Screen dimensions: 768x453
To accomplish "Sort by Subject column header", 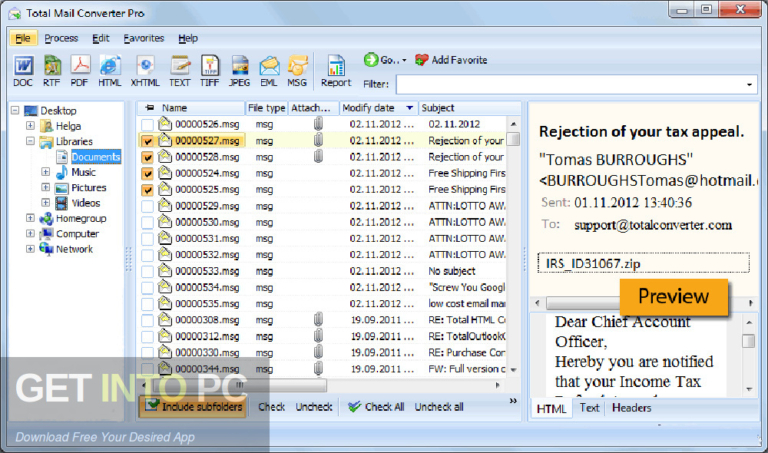I will pos(463,108).
